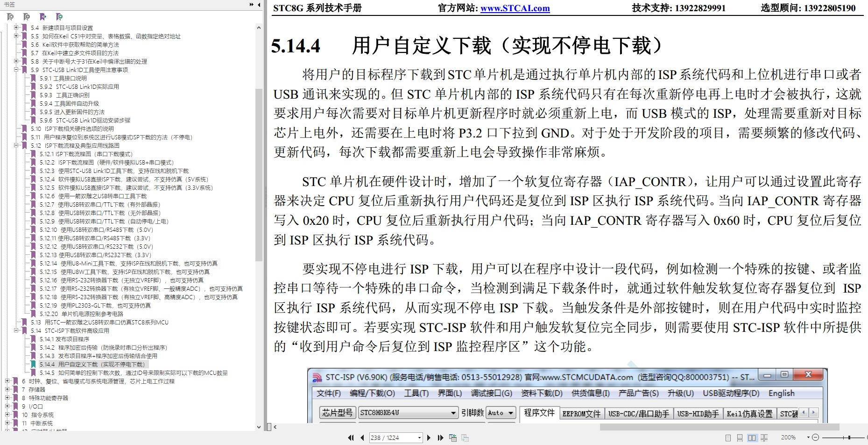Open bookmark 5.6 Keil软件中获取帮助的简单方法
Screen dimensions: 868x445
click(x=75, y=44)
